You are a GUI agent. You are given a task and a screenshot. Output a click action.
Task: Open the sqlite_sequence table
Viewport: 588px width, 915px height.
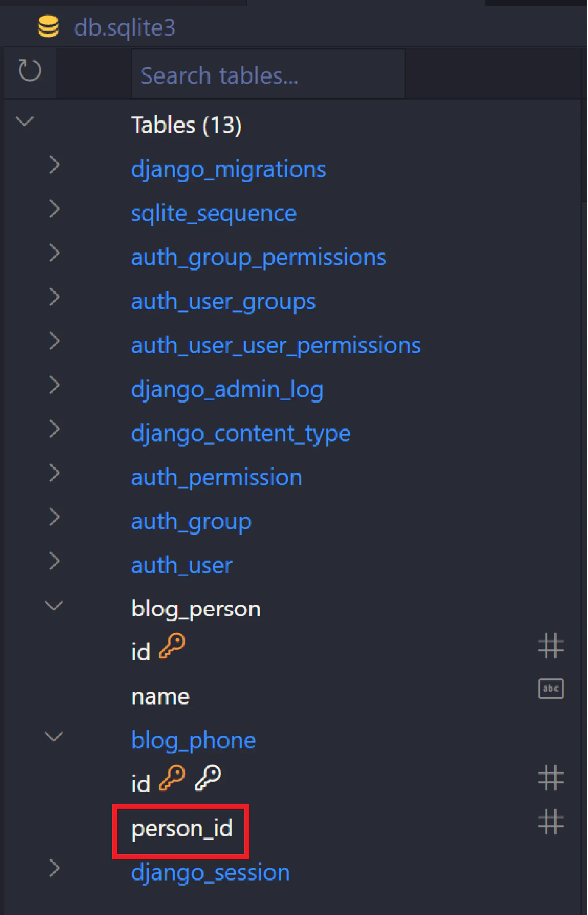click(214, 214)
